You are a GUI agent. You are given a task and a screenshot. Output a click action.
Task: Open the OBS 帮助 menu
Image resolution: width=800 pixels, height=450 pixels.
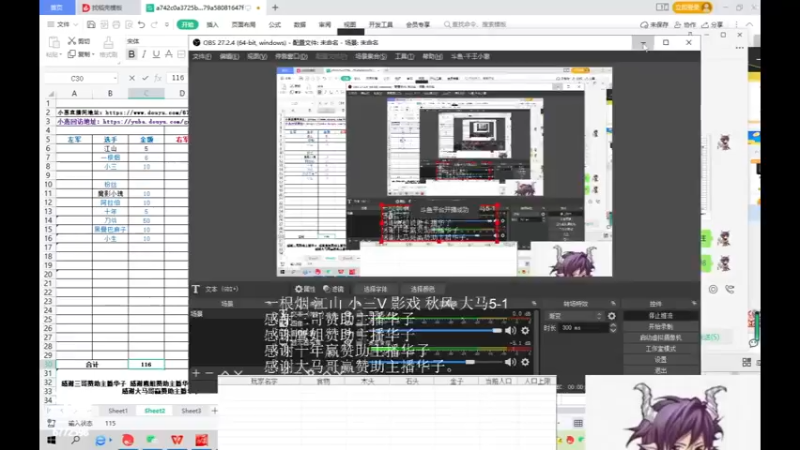[432, 57]
